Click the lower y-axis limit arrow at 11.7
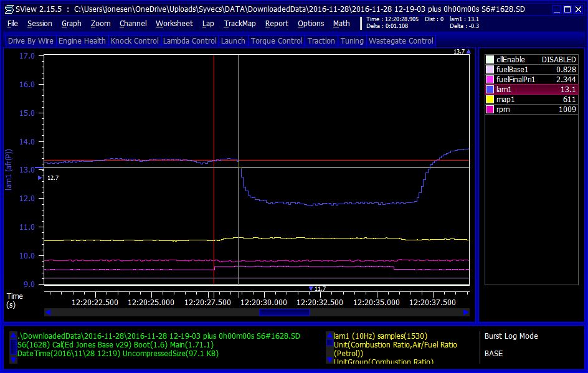588x373 pixels. point(311,288)
